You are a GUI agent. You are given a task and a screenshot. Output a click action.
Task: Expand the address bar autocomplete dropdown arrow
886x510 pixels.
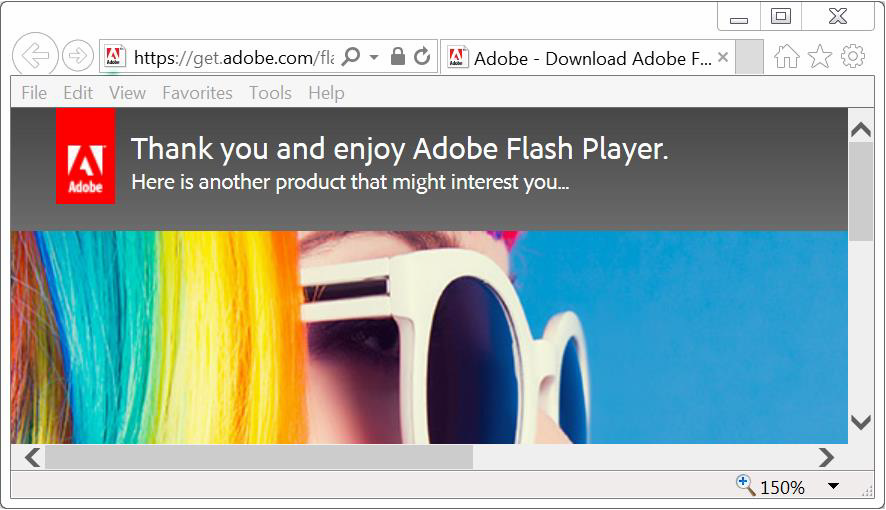point(373,57)
